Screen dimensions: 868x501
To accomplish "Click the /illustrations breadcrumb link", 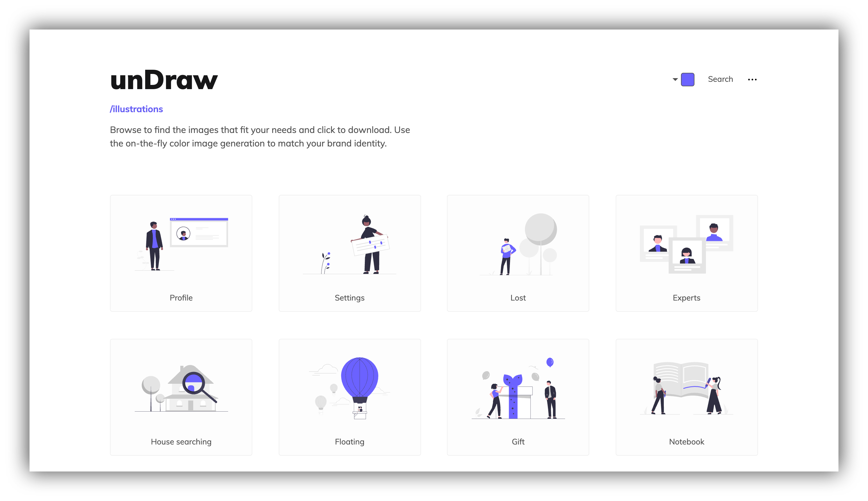I will [x=137, y=109].
